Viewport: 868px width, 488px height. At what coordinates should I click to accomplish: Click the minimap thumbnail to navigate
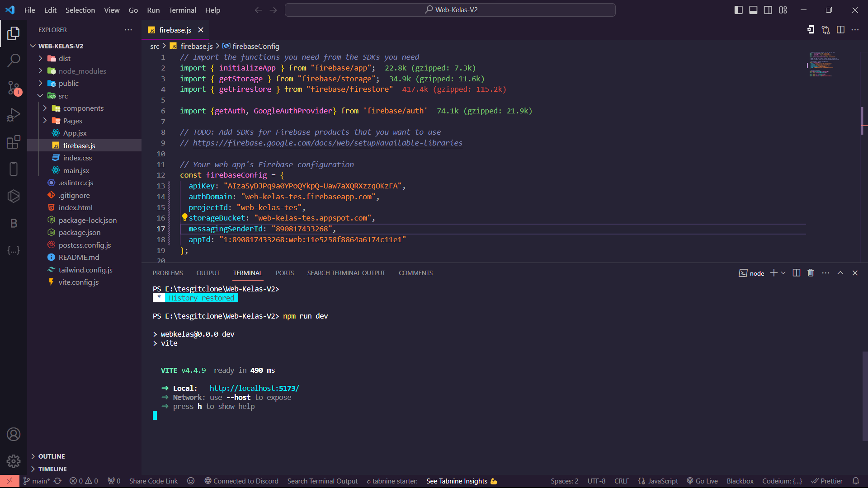[823, 63]
